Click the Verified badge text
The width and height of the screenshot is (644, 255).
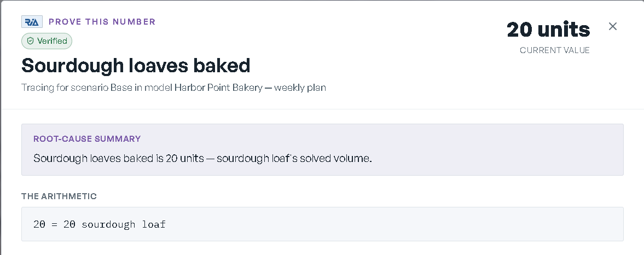[x=52, y=41]
